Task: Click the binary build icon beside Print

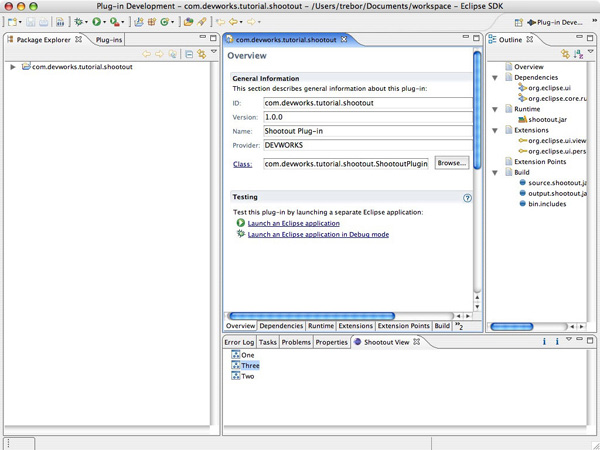Action: click(x=60, y=22)
